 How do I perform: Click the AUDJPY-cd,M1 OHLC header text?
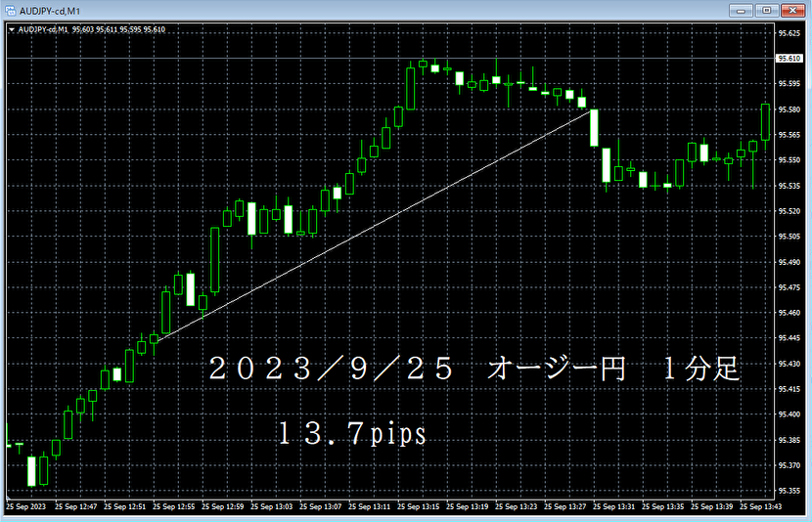pos(92,29)
